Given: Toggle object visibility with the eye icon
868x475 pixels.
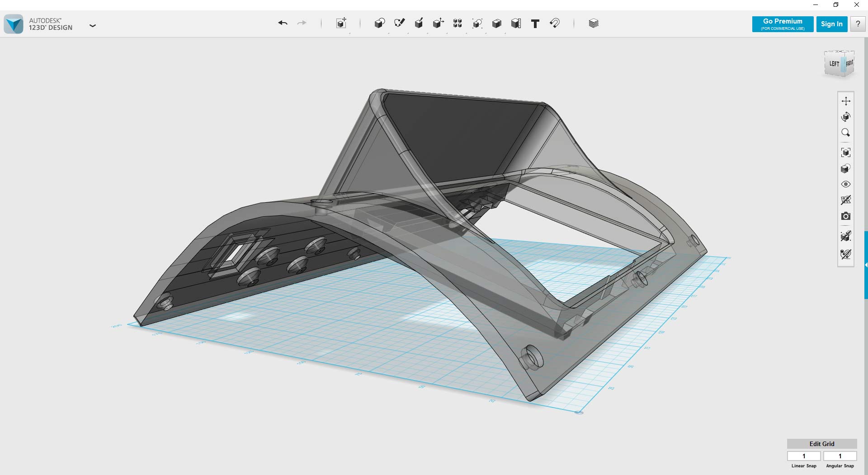Looking at the screenshot, I should pos(846,184).
